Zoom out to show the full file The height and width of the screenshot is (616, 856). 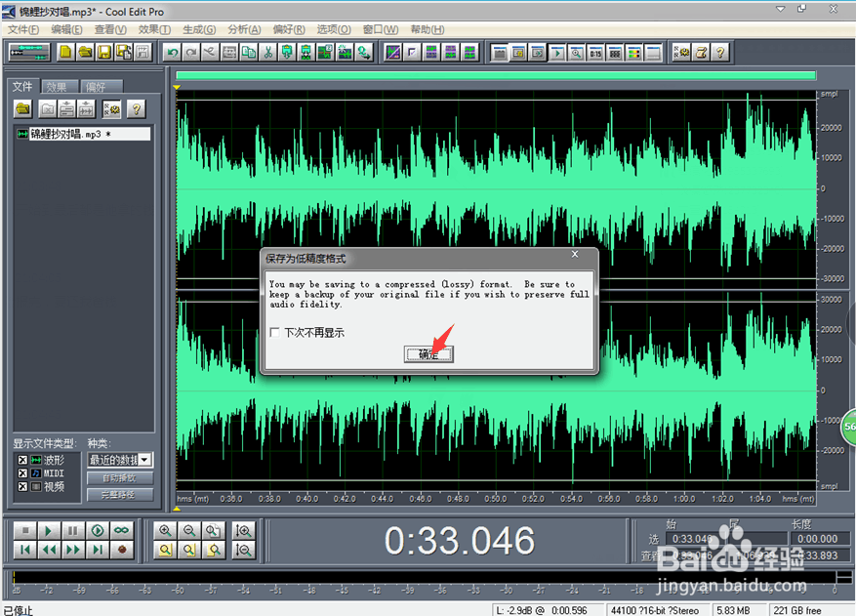tap(213, 530)
